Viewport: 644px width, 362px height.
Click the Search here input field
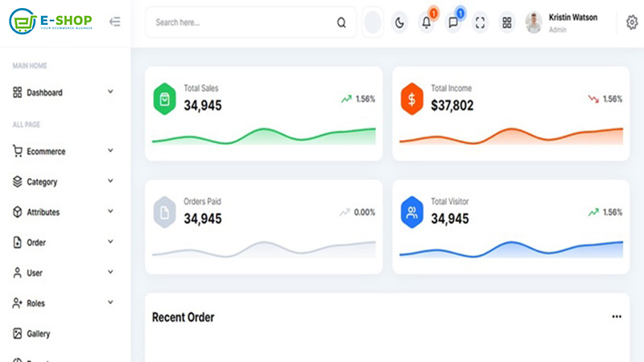pos(242,23)
